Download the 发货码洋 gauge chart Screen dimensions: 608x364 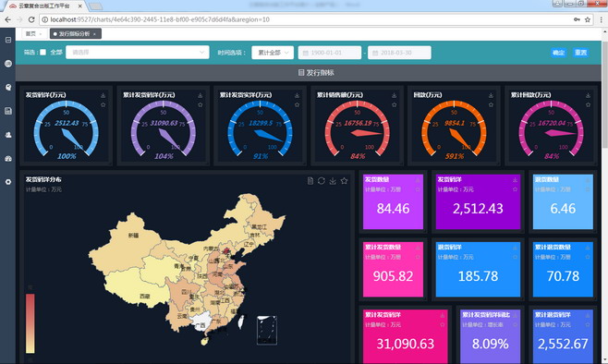(x=103, y=95)
